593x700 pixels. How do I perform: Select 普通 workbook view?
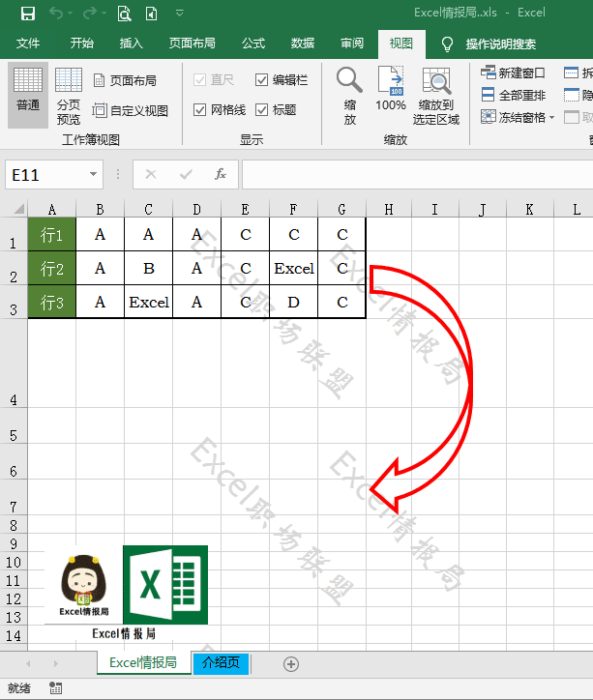point(28,95)
